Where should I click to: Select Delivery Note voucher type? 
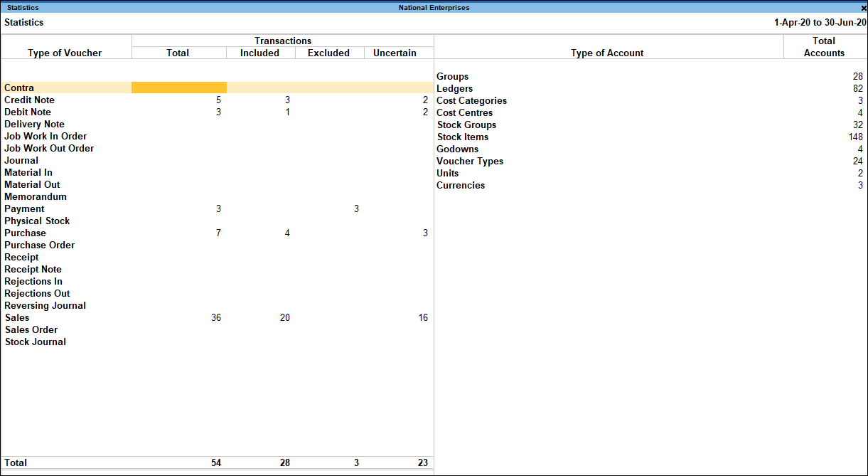click(34, 125)
